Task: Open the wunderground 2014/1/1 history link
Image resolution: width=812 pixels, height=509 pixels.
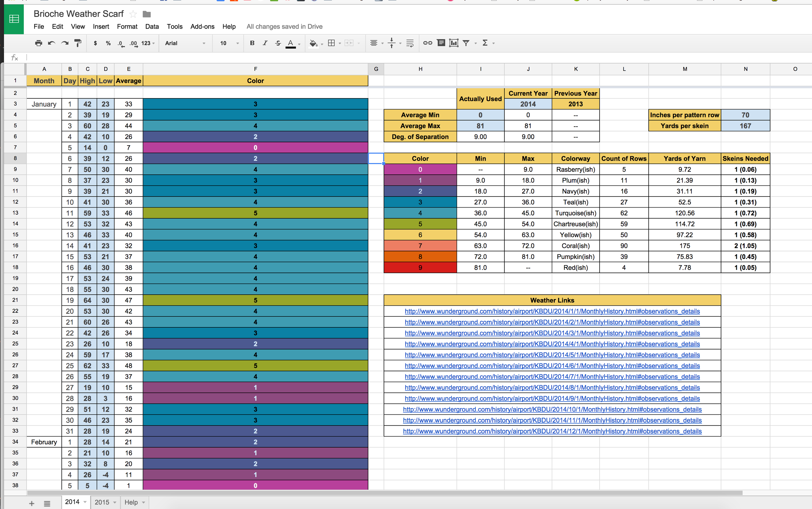Action: tap(552, 312)
